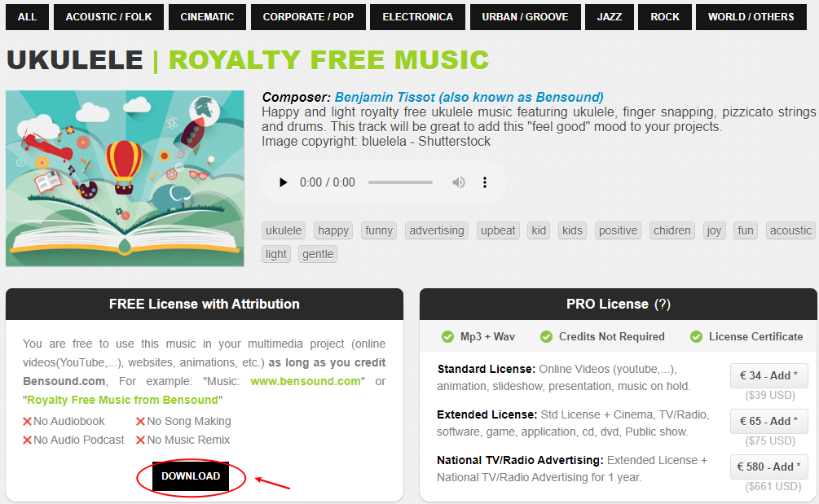Open the Acoustic / Folk genre tab
The height and width of the screenshot is (504, 819).
108,17
